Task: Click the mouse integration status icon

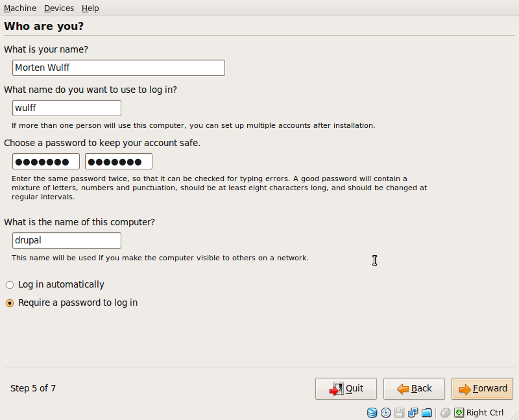Action: coord(446,413)
